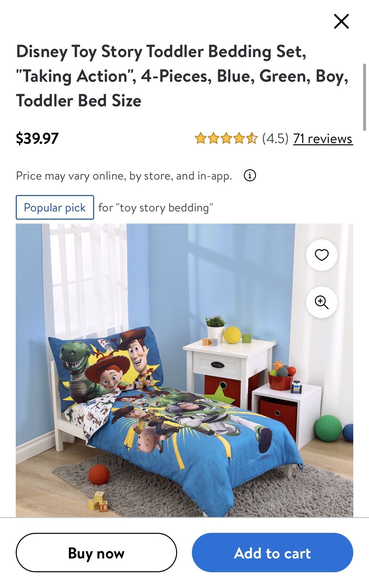The height and width of the screenshot is (588, 369).
Task: Tap the magnifier zoom icon on photo
Action: (x=321, y=302)
